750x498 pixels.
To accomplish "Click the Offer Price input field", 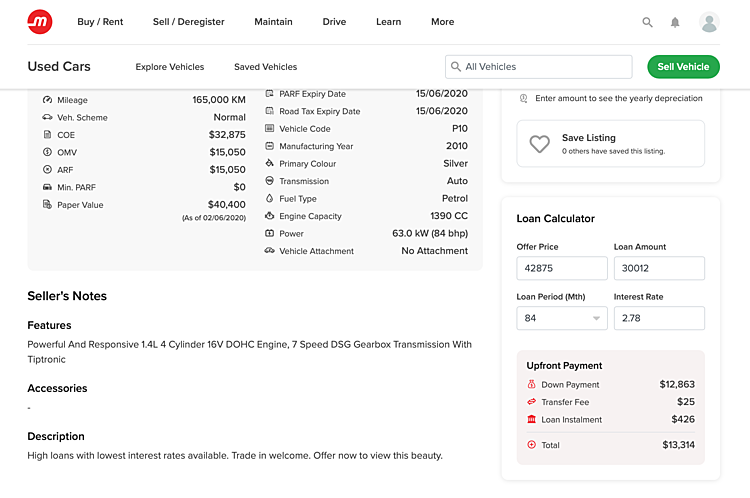I will [562, 268].
